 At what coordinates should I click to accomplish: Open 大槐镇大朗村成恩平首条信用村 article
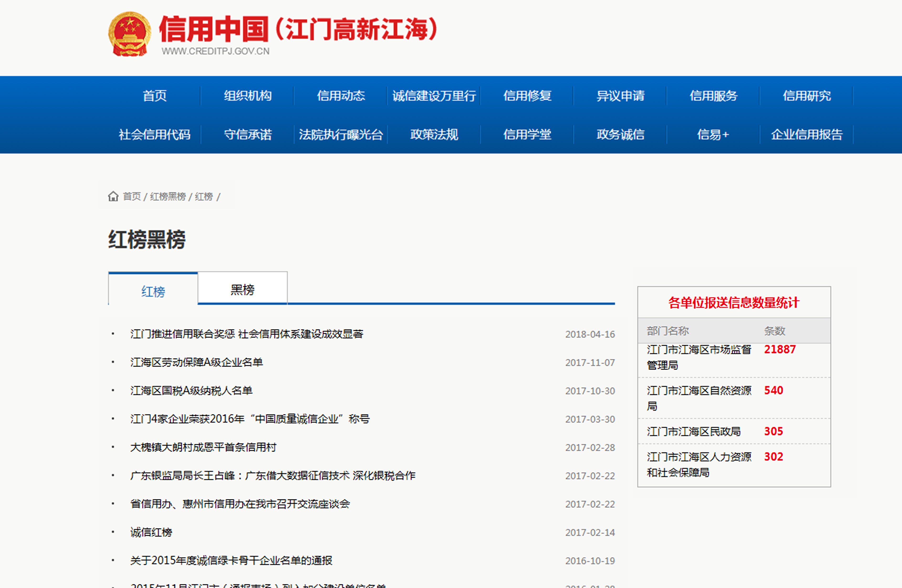pyautogui.click(x=203, y=447)
